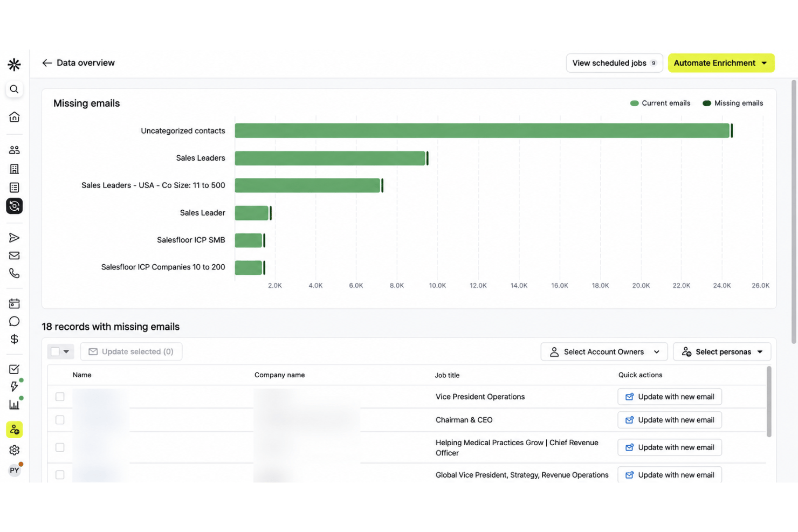Screen dimensions: 798x532
Task: Go to Home via the house icon
Action: point(14,117)
